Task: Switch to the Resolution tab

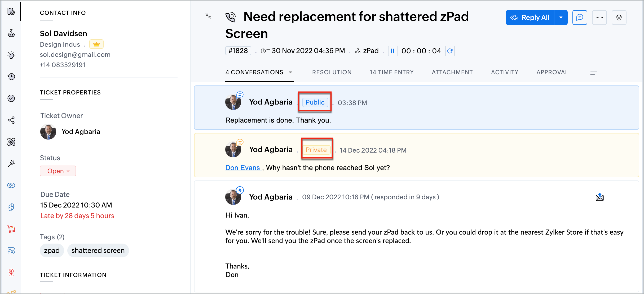Action: tap(332, 72)
